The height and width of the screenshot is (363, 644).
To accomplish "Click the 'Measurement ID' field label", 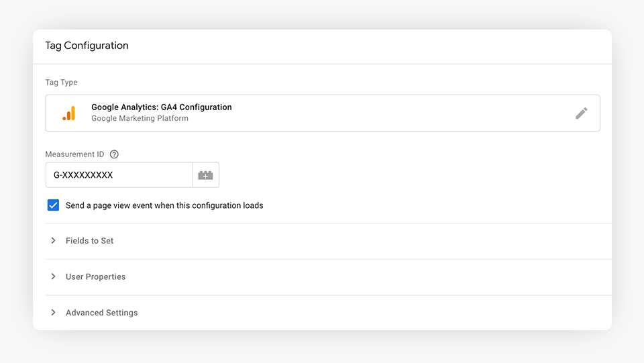I will 74,154.
